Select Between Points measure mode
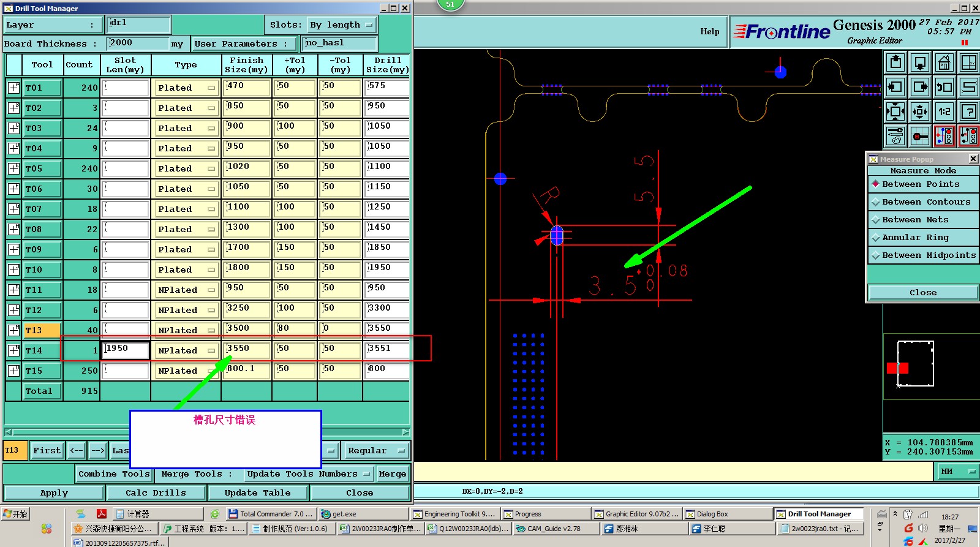 (x=923, y=184)
